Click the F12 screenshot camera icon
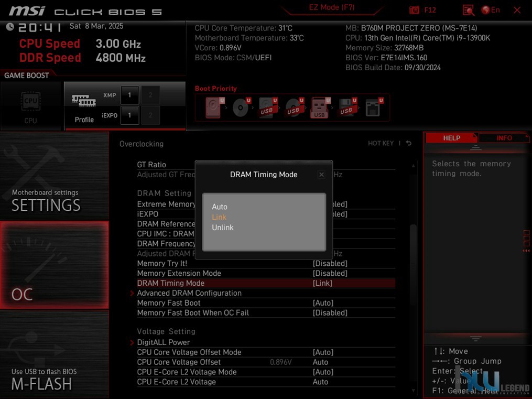 [414, 10]
